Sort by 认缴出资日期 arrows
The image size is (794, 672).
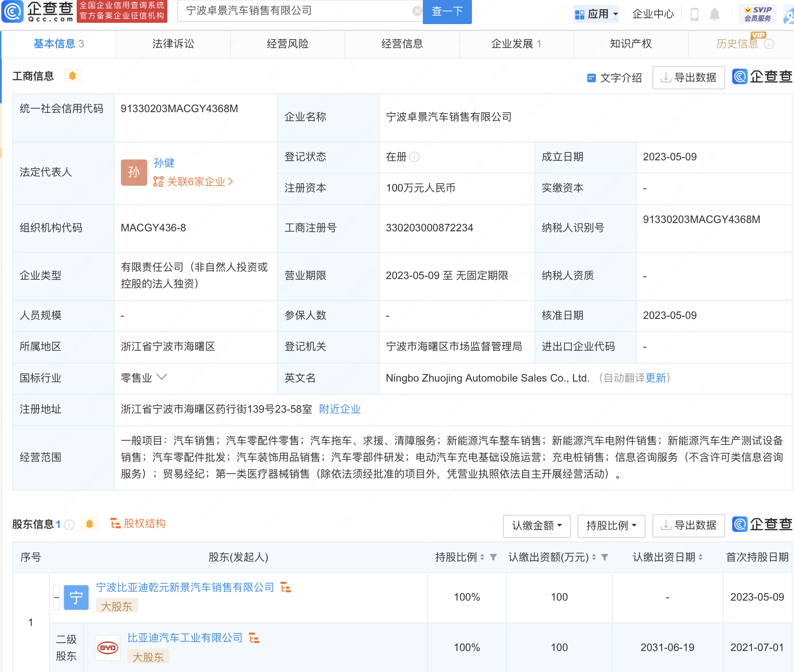(x=700, y=557)
